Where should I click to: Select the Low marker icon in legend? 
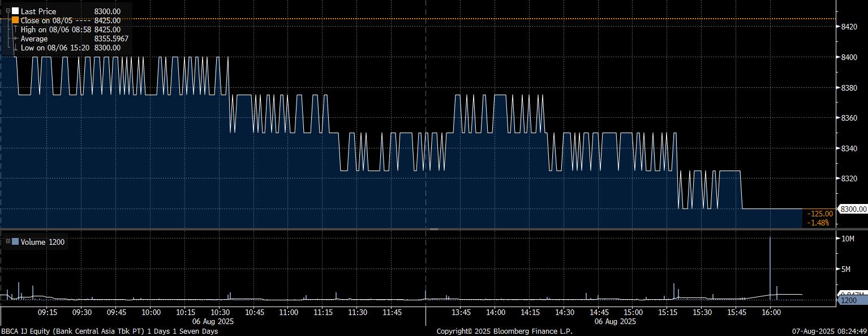click(x=15, y=48)
